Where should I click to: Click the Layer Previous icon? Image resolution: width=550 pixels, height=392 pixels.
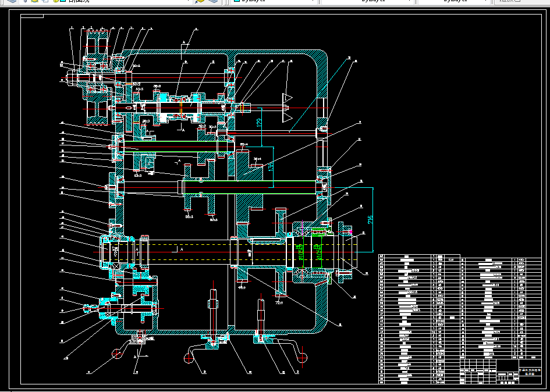pyautogui.click(x=214, y=1)
